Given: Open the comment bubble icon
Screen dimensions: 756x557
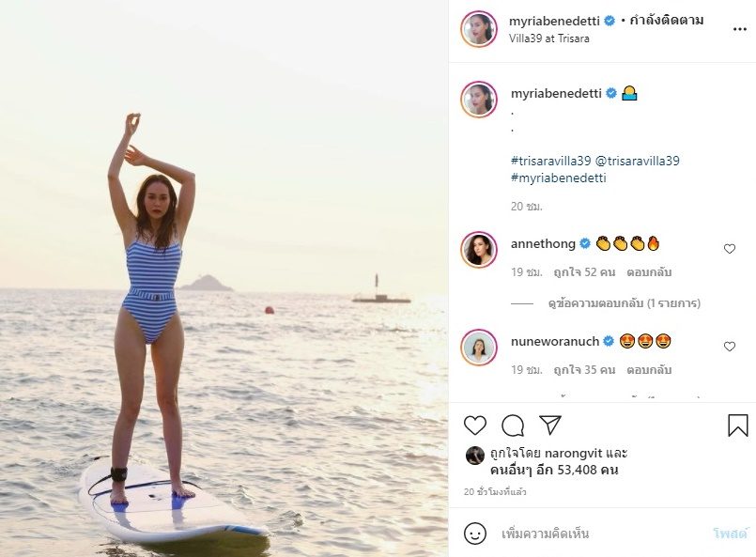Looking at the screenshot, I should click(x=513, y=425).
